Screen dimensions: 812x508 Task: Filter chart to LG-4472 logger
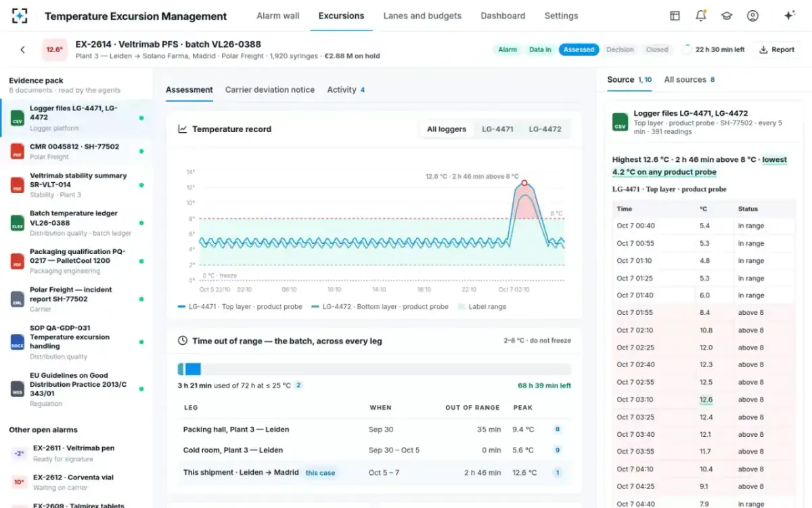click(545, 129)
